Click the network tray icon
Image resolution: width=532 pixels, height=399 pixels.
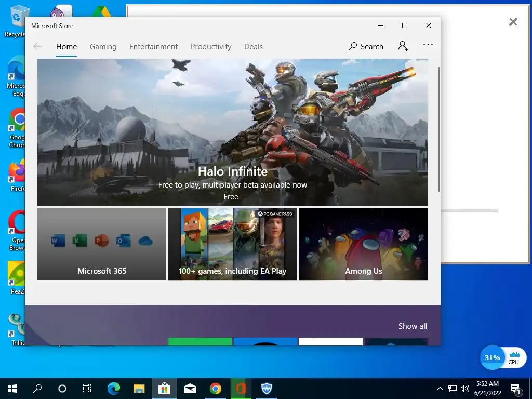click(x=453, y=389)
